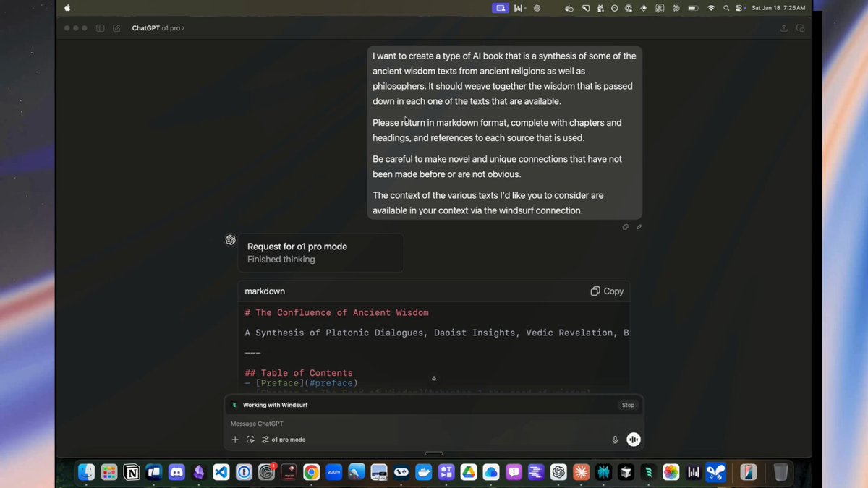
Task: Click the date and time Sat Jan 18
Action: click(778, 8)
